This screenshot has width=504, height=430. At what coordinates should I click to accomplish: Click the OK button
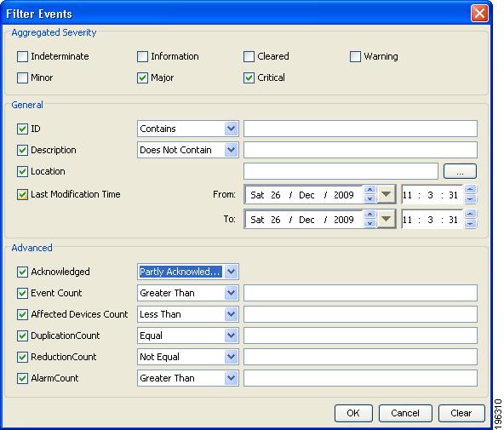click(x=353, y=413)
